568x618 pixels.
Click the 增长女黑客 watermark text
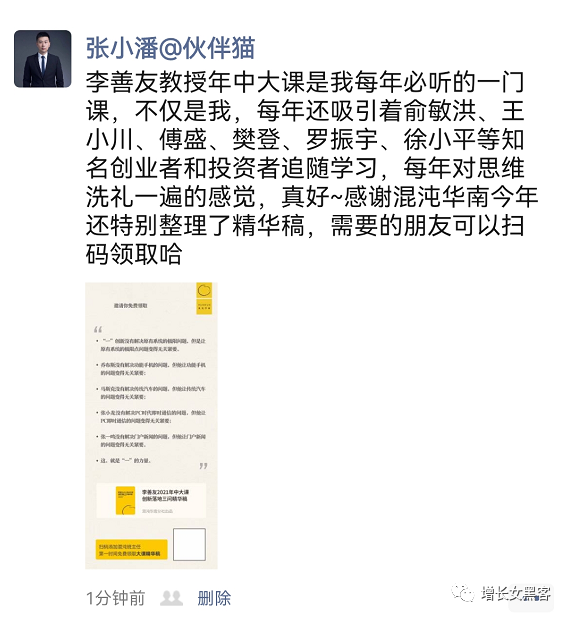point(516,593)
